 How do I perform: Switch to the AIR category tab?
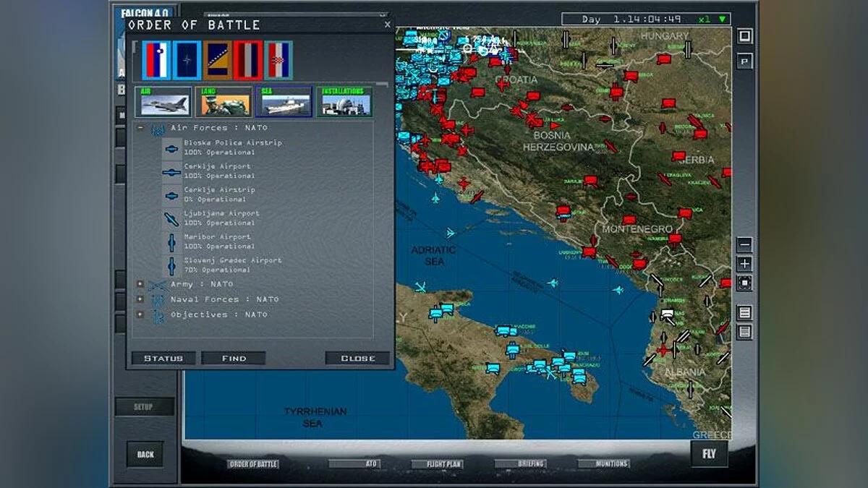[x=163, y=102]
